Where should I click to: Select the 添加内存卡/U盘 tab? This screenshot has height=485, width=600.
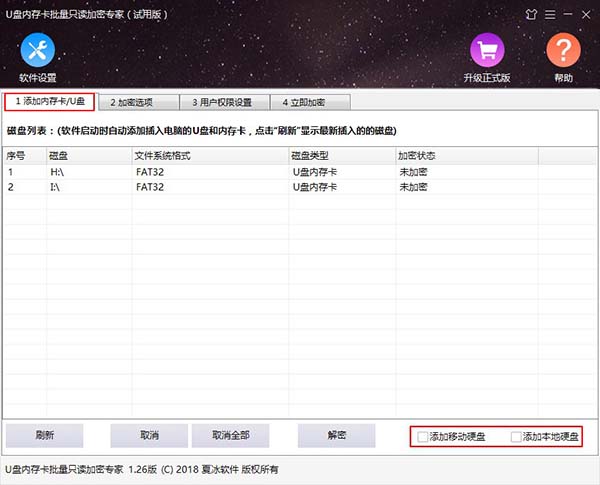coord(50,101)
